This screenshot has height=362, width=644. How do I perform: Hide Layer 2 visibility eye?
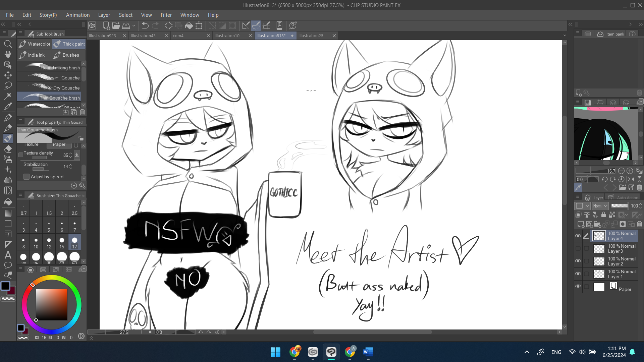[x=578, y=261]
